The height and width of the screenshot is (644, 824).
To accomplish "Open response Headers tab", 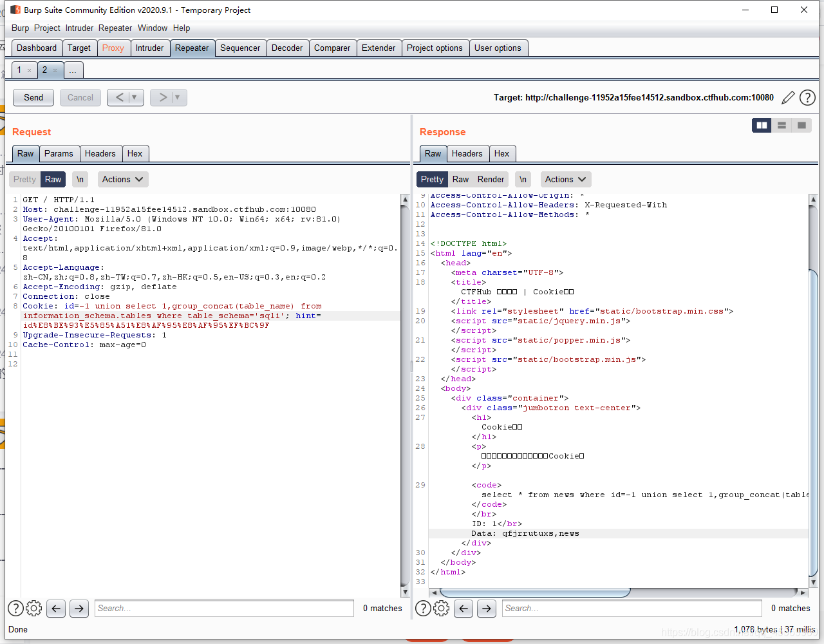I will pos(467,153).
